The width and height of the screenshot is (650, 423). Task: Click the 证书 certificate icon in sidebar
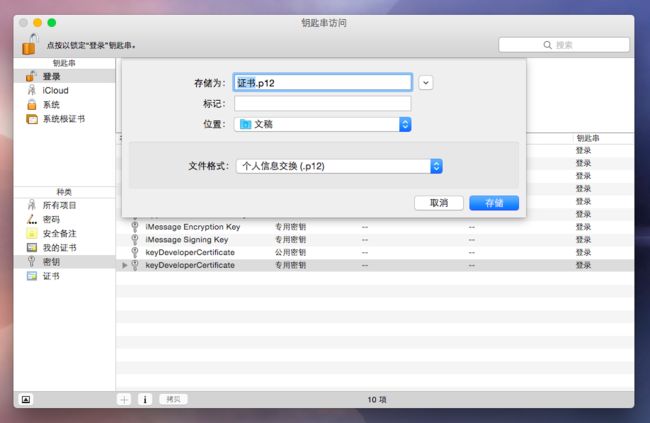point(32,276)
